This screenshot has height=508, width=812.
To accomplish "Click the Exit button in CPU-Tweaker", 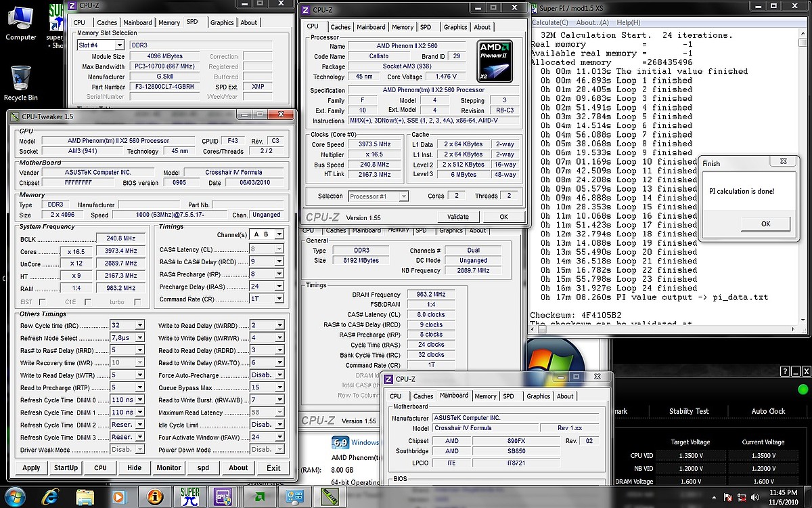I will click(x=273, y=467).
